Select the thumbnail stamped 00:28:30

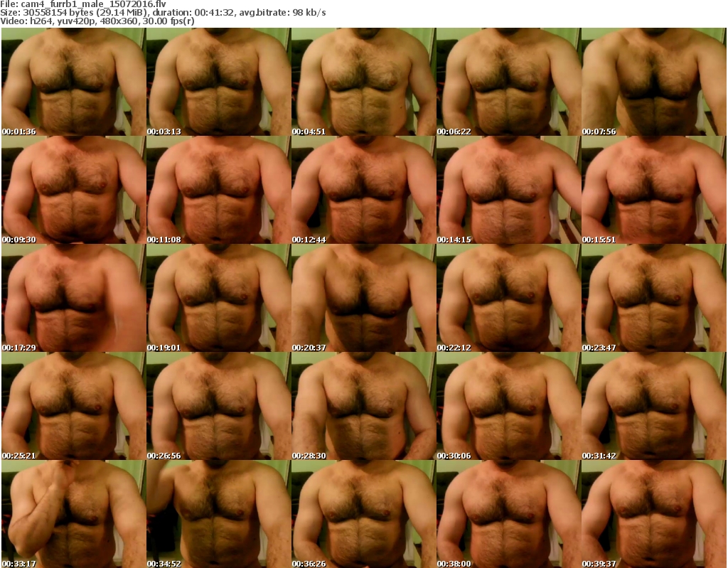363,406
